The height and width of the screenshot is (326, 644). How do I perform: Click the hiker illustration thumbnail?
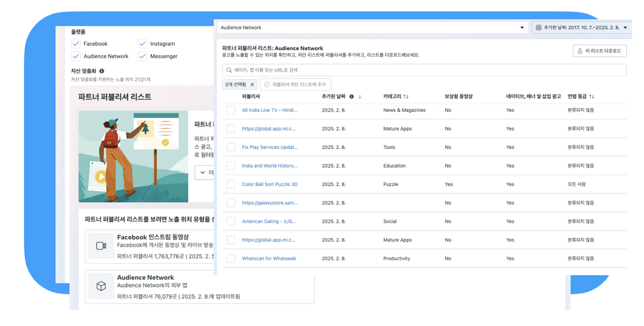point(133,156)
